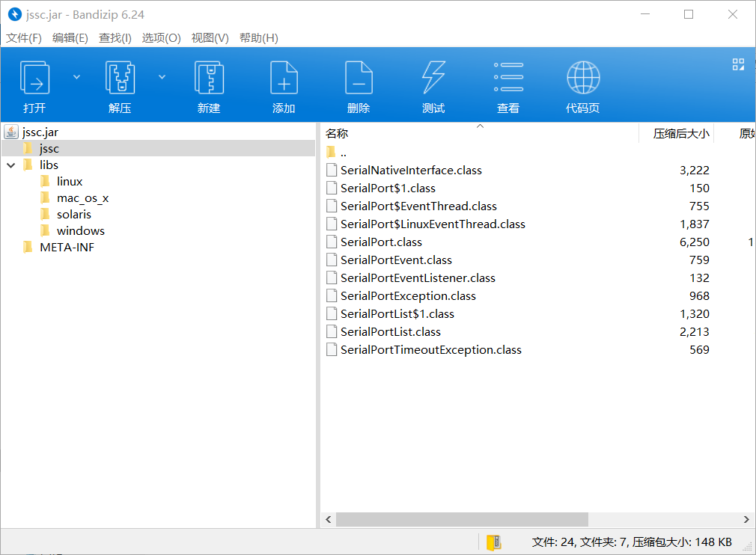Viewport: 756px width, 555px height.
Task: Click the archive icon in status bar
Action: coord(494,542)
